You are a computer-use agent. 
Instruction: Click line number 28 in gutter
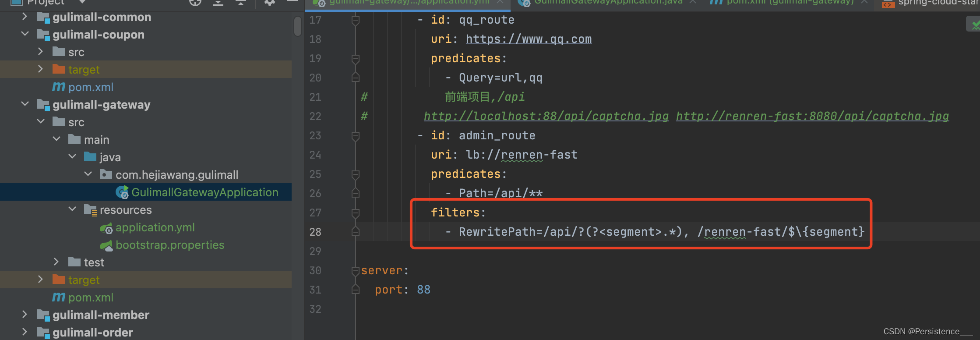[315, 232]
